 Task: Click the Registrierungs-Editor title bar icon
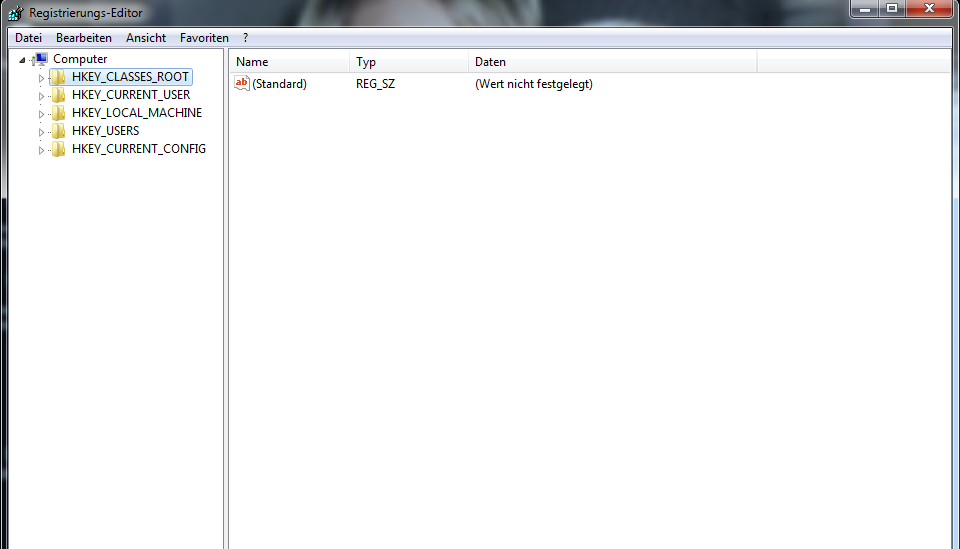click(x=15, y=13)
